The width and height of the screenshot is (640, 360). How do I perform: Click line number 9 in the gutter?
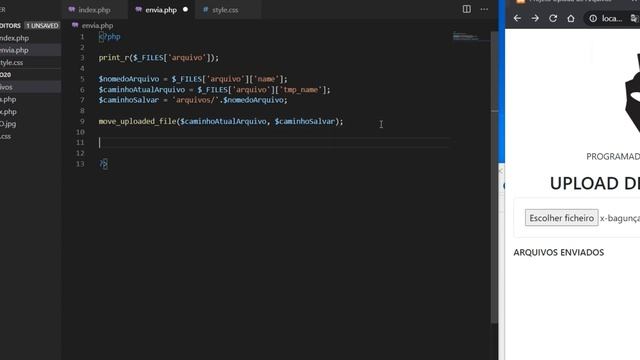[82, 121]
